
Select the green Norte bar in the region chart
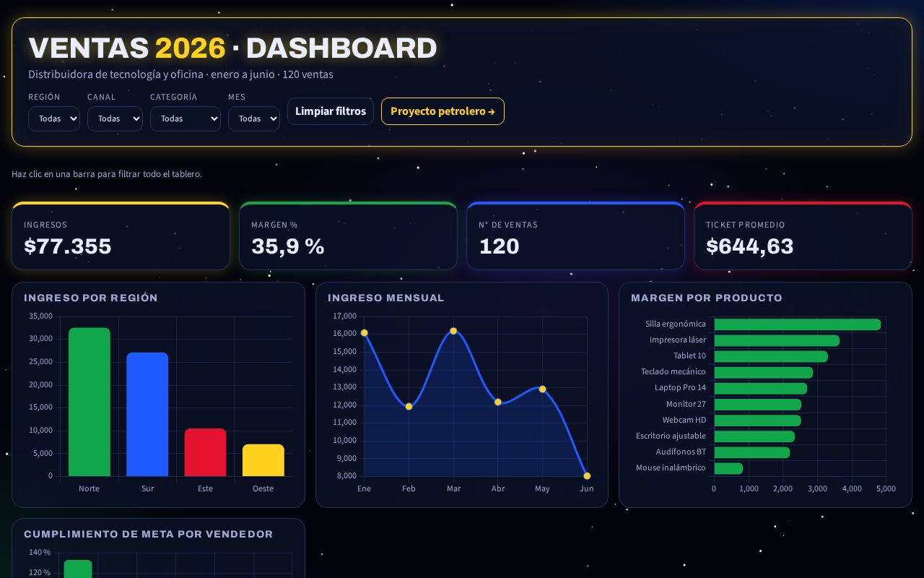(90, 402)
